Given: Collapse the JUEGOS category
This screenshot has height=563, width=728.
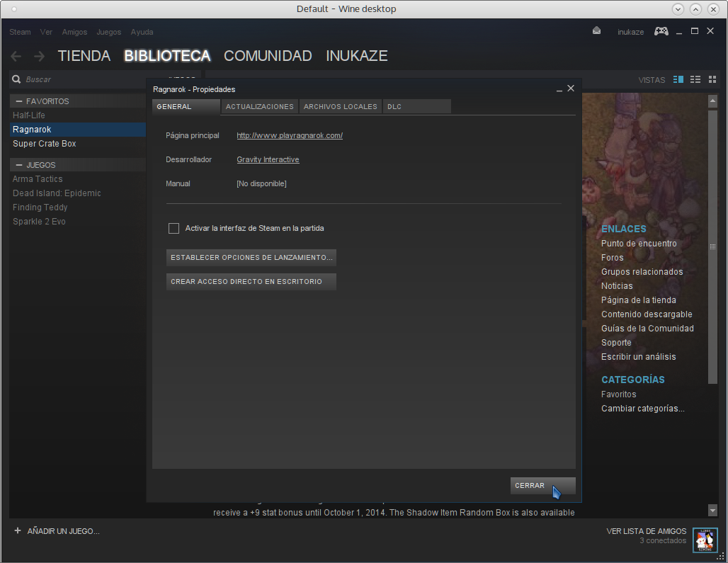Looking at the screenshot, I should coord(19,165).
